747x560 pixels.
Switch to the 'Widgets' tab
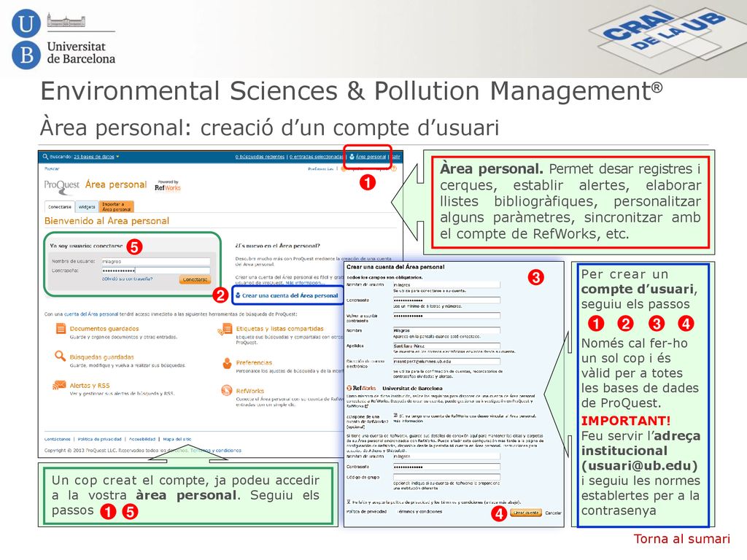tap(87, 207)
